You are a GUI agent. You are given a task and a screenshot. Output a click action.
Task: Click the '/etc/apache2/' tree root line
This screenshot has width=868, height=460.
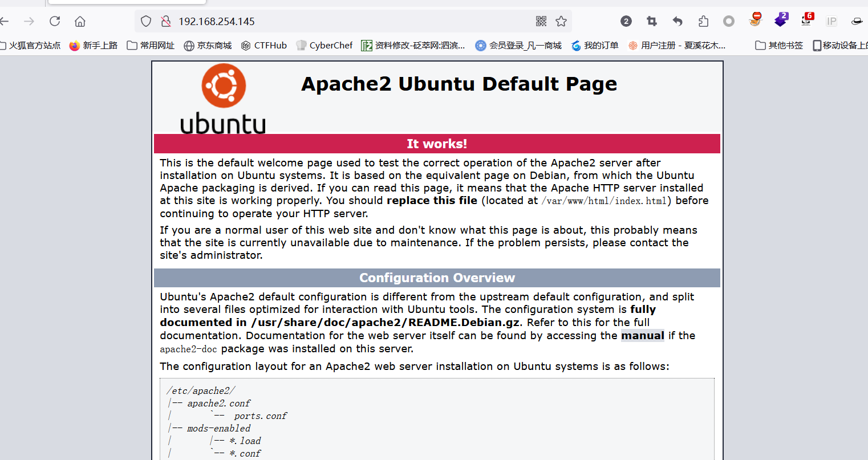(201, 390)
